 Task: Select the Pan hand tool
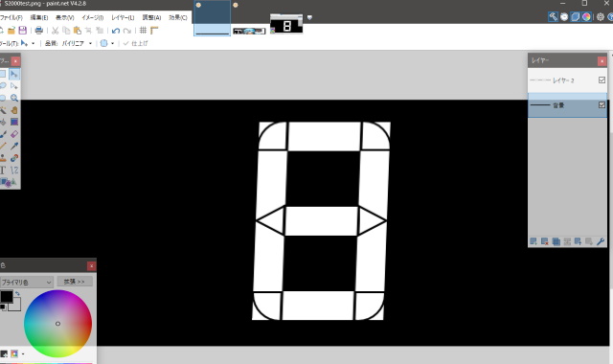coord(14,110)
